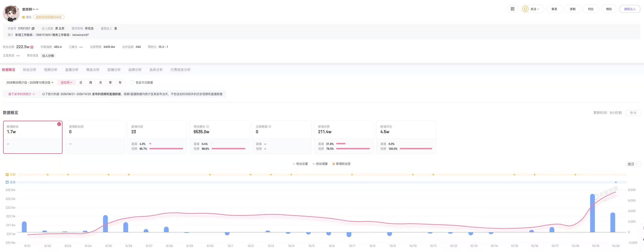Toggle the 新增粉丝团 legend series

(341, 164)
